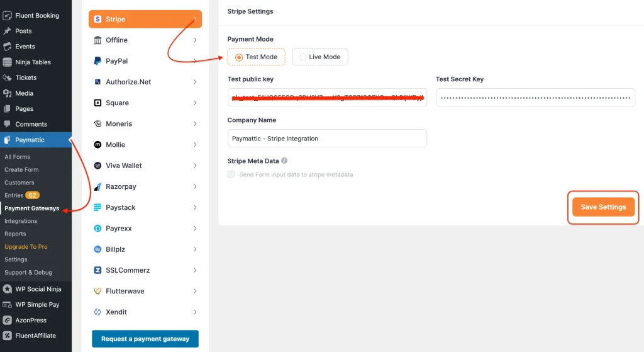644x352 pixels.
Task: Select the Test Mode radio button
Action: tap(238, 57)
